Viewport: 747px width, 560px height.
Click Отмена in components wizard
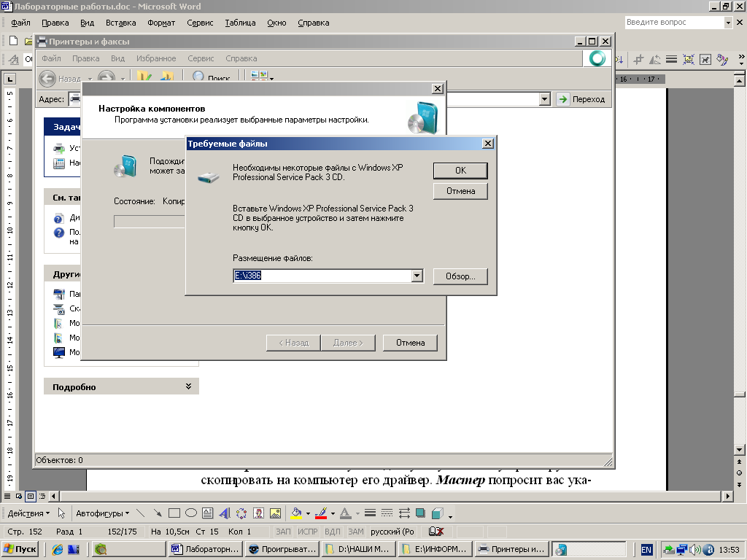click(x=410, y=343)
